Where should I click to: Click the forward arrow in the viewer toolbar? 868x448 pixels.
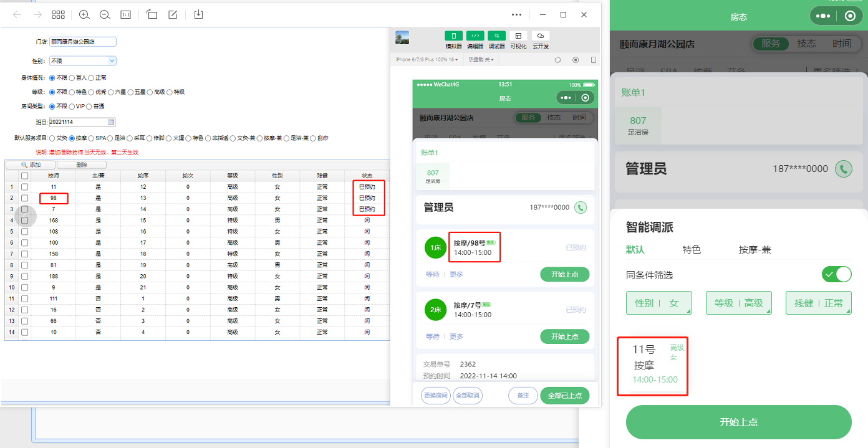pyautogui.click(x=37, y=14)
